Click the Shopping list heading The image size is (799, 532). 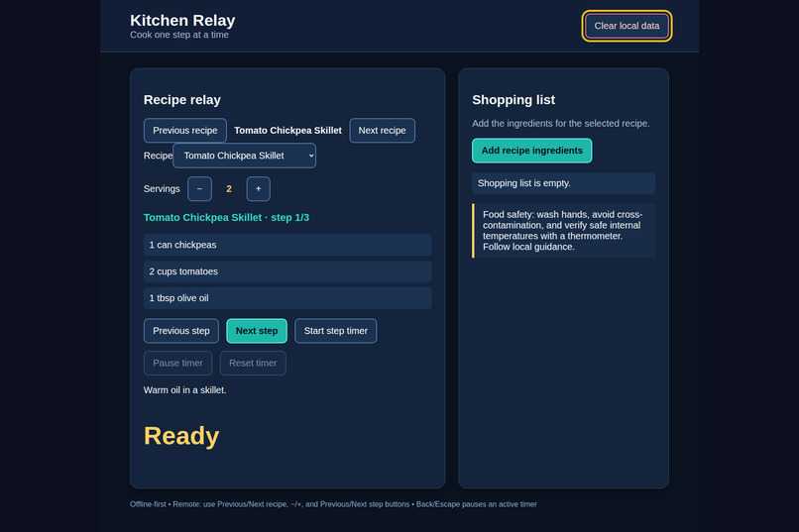click(x=514, y=100)
